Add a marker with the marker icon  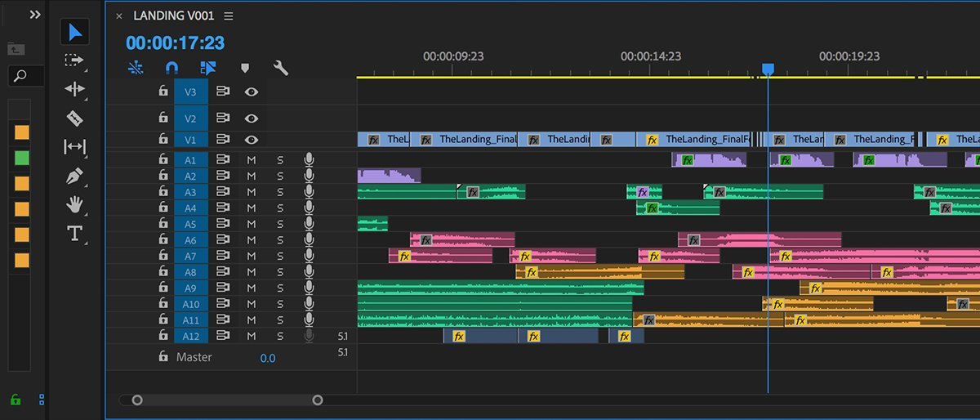244,69
